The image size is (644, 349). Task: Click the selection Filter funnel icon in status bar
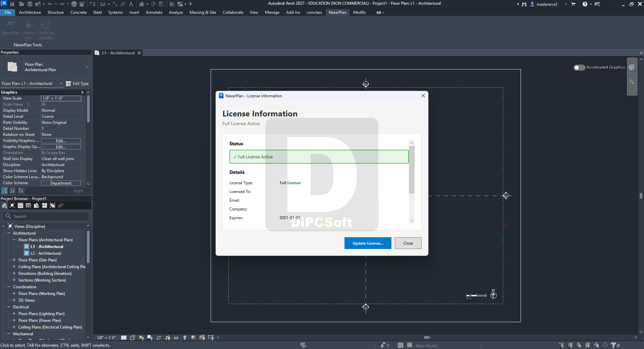pyautogui.click(x=613, y=345)
